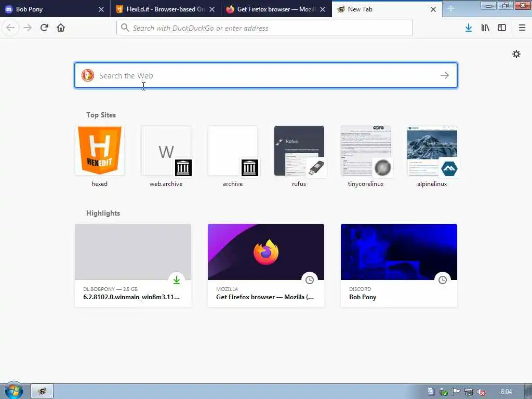Click the browser taskbar button
The image size is (532, 399).
[x=42, y=391]
